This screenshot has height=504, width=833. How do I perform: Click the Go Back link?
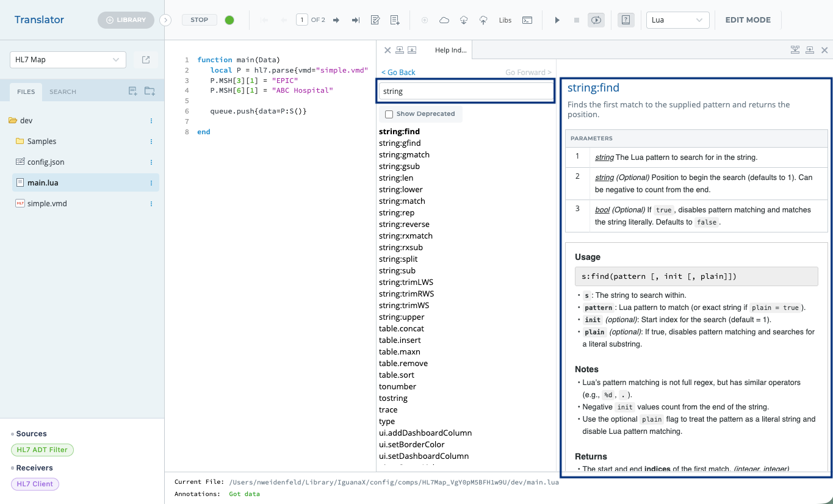point(398,73)
